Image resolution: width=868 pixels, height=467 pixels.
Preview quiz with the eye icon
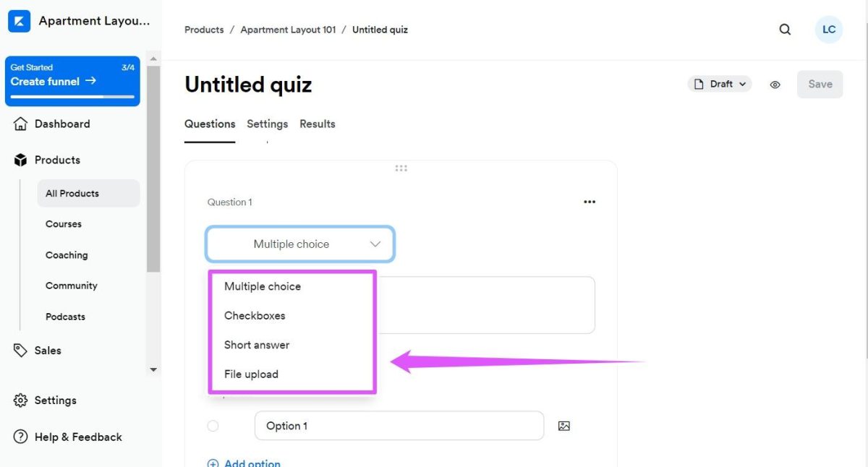[x=775, y=85]
